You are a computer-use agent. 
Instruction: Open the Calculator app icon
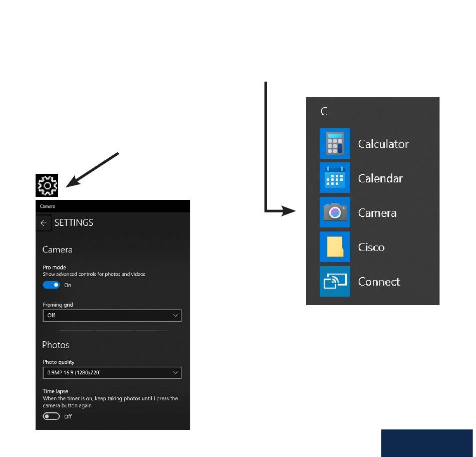[x=335, y=143]
